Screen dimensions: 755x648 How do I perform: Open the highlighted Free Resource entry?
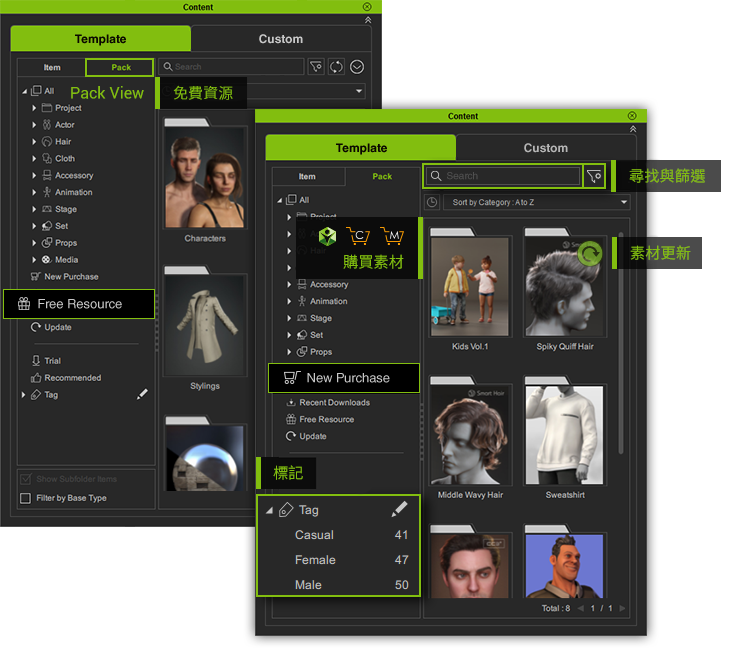click(x=79, y=304)
